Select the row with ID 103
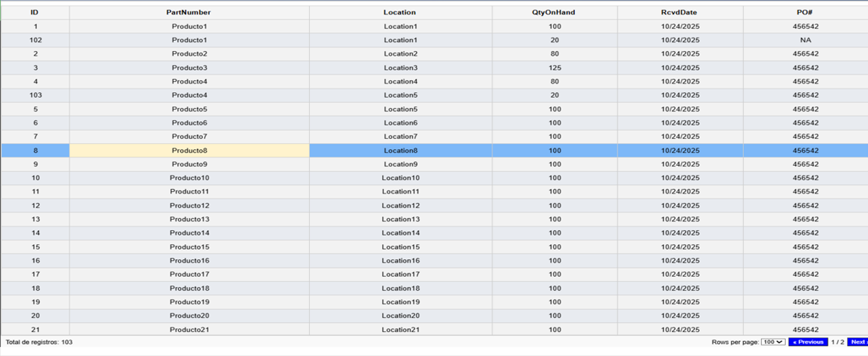Image resolution: width=868 pixels, height=356 pixels. (x=35, y=95)
